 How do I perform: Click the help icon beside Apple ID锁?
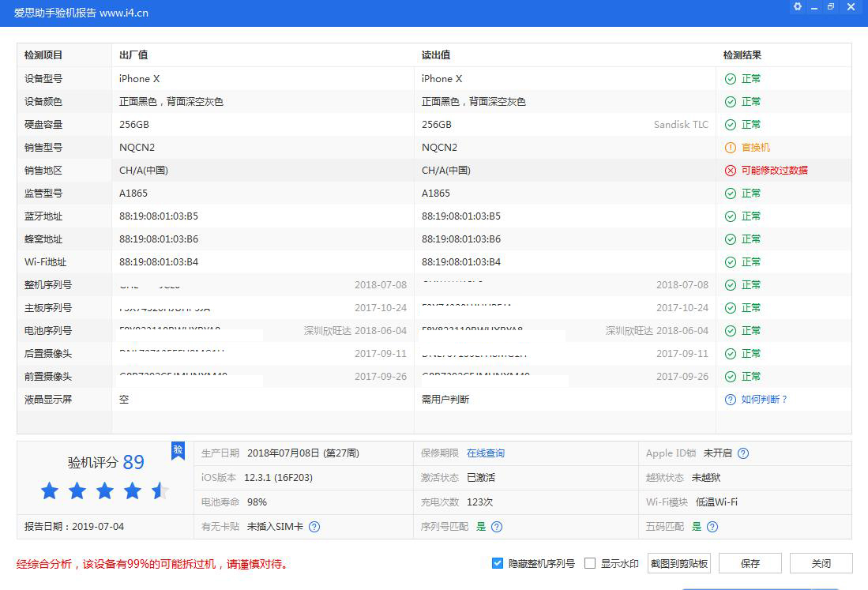[743, 453]
